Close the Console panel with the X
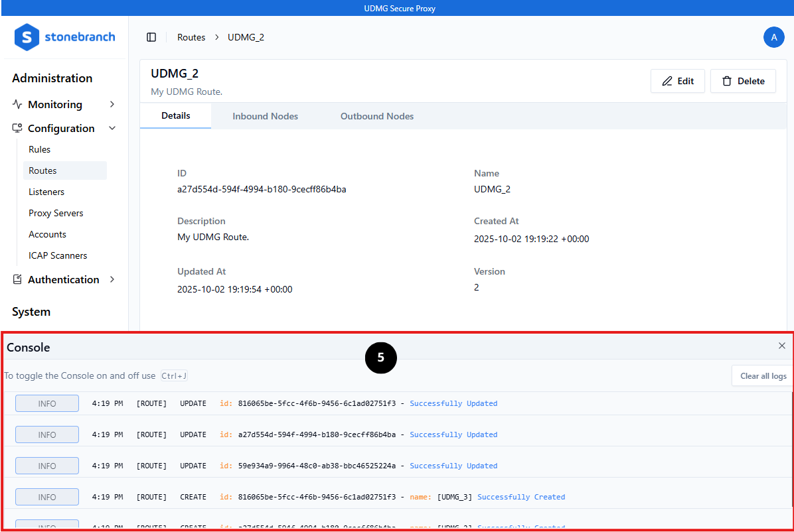Image resolution: width=794 pixels, height=532 pixels. (781, 346)
